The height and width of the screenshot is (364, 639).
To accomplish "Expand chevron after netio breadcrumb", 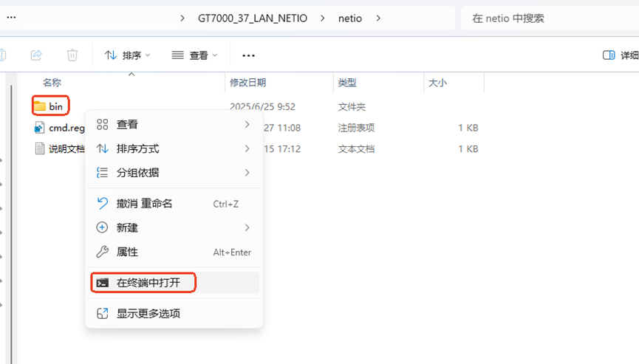I will point(378,18).
